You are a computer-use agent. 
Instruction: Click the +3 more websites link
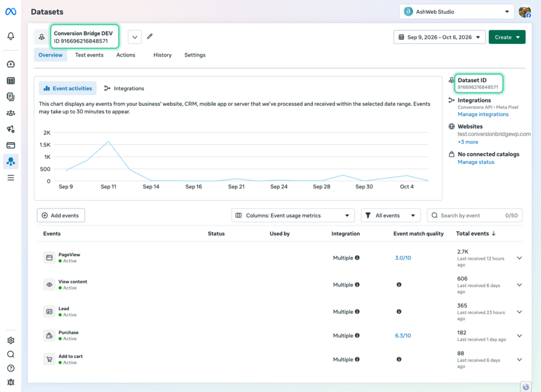[468, 142]
